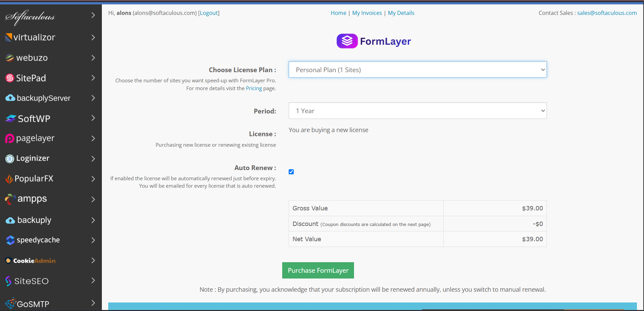Expand the Loginizer menu chevron
Viewport: 644px width, 311px height.
click(93, 159)
